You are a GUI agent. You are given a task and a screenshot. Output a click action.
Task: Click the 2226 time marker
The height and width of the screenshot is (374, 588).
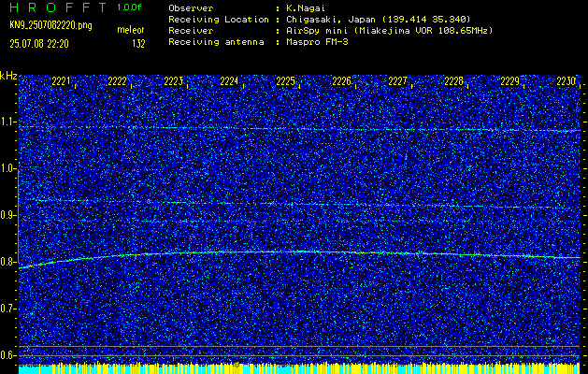[341, 81]
